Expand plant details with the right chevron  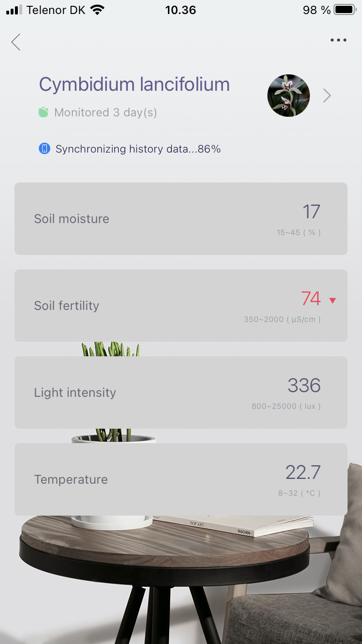coord(327,96)
